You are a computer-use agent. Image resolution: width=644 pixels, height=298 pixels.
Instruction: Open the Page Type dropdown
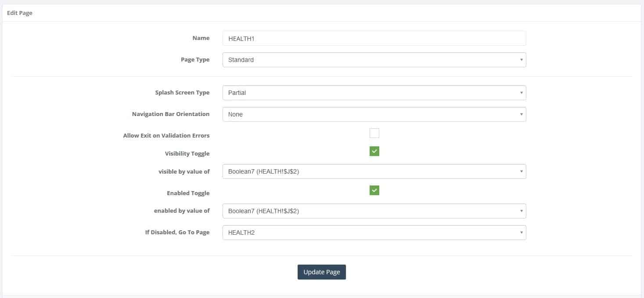coord(374,60)
